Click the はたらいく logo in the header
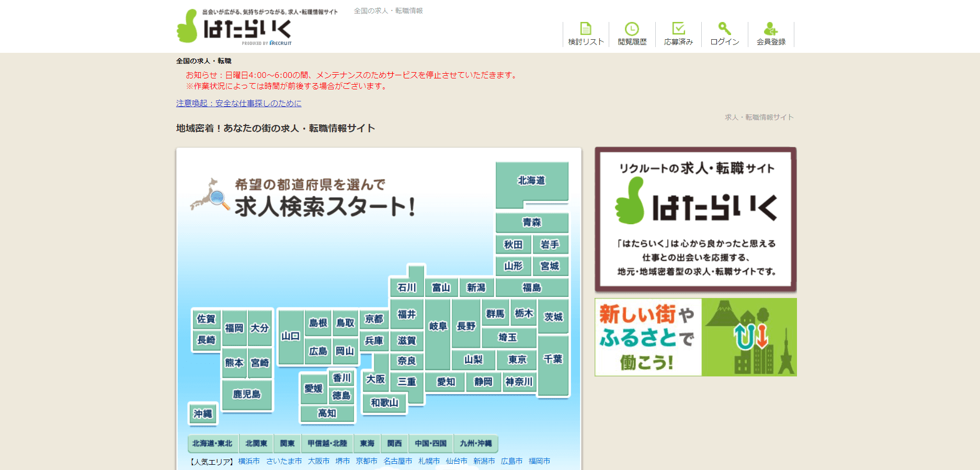Viewport: 980px width, 470px height. 234,27
